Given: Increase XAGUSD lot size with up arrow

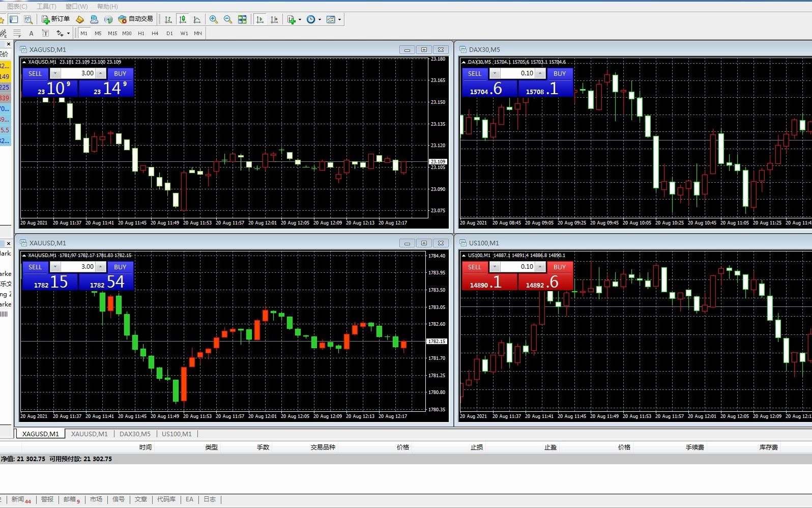Looking at the screenshot, I should [x=101, y=73].
